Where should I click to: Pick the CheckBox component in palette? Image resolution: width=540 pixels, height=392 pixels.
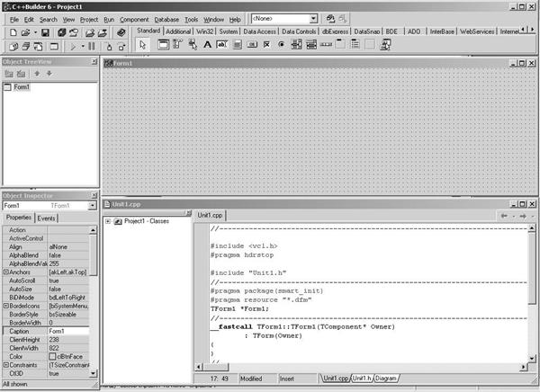(x=268, y=44)
